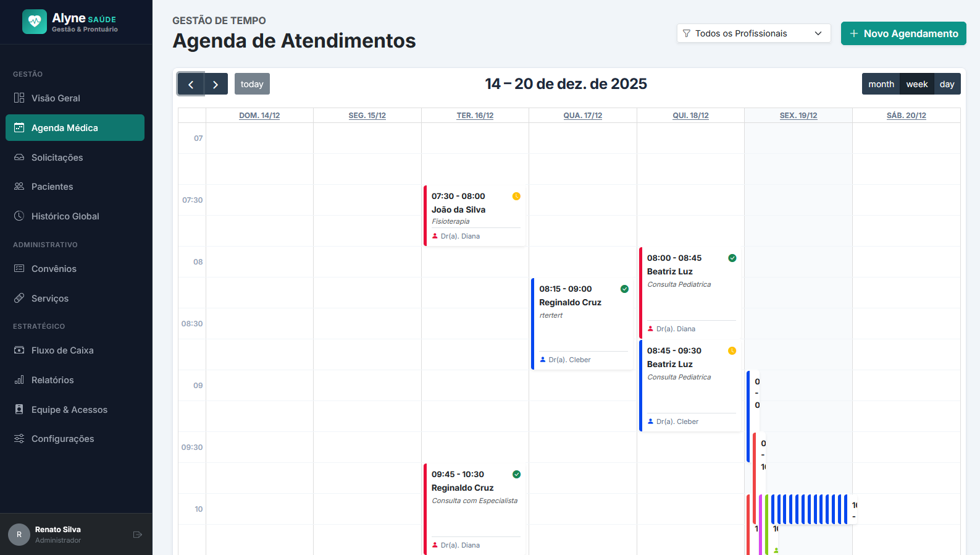Click the today button
This screenshot has width=980, height=555.
[x=252, y=84]
